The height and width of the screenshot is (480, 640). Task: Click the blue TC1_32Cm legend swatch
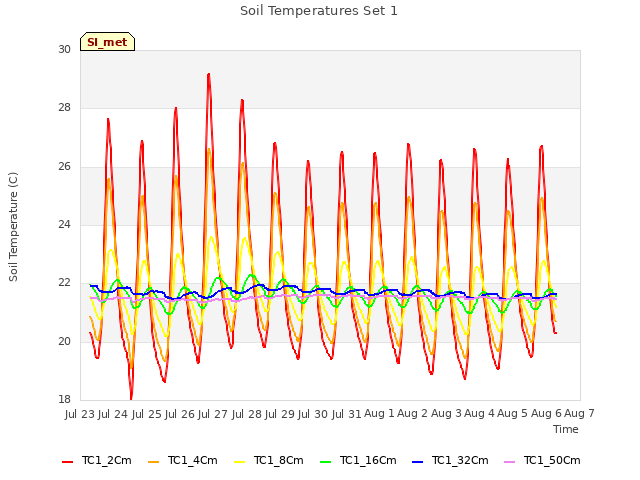(x=418, y=462)
